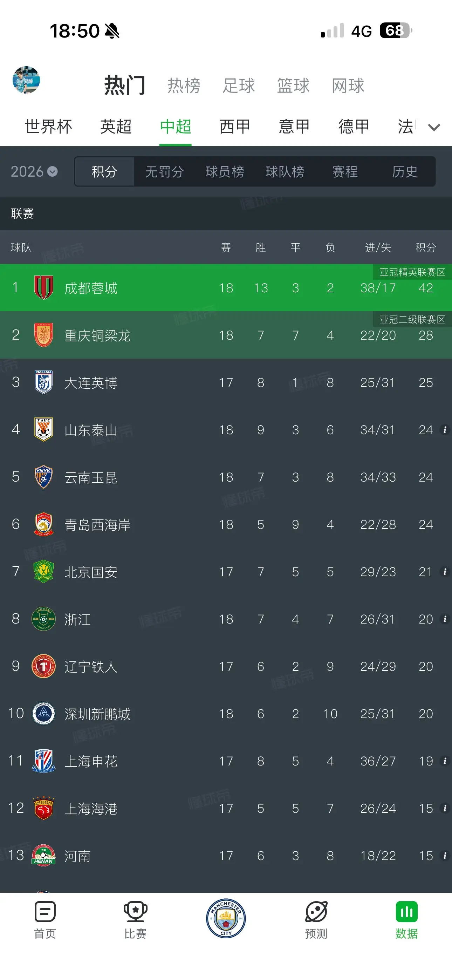Tap the 成都蓉城 team crest
The height and width of the screenshot is (980, 452).
(x=44, y=287)
